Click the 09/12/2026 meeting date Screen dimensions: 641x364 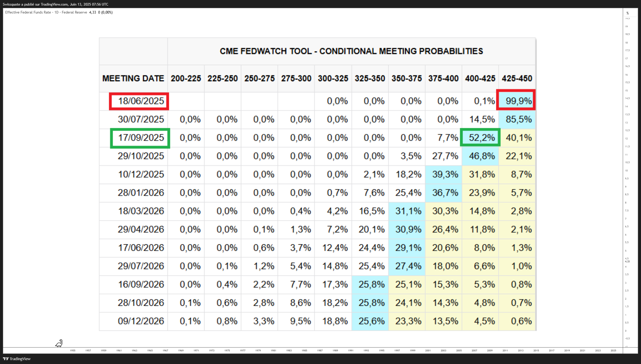(141, 321)
